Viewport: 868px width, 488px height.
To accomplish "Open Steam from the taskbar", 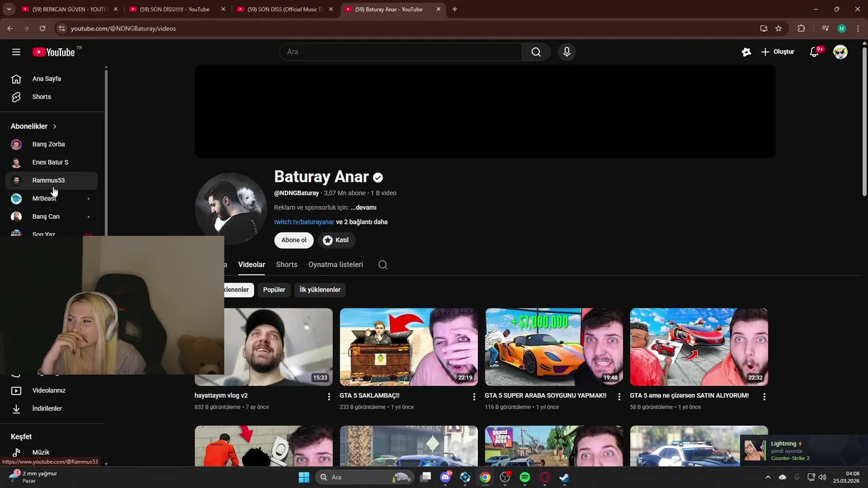I will 564,477.
